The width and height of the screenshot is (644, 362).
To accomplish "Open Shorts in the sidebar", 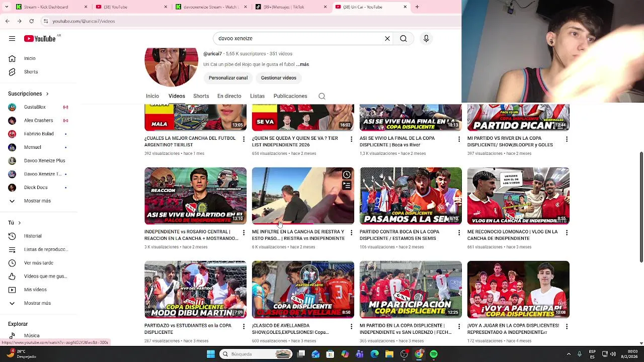I will click(x=31, y=72).
